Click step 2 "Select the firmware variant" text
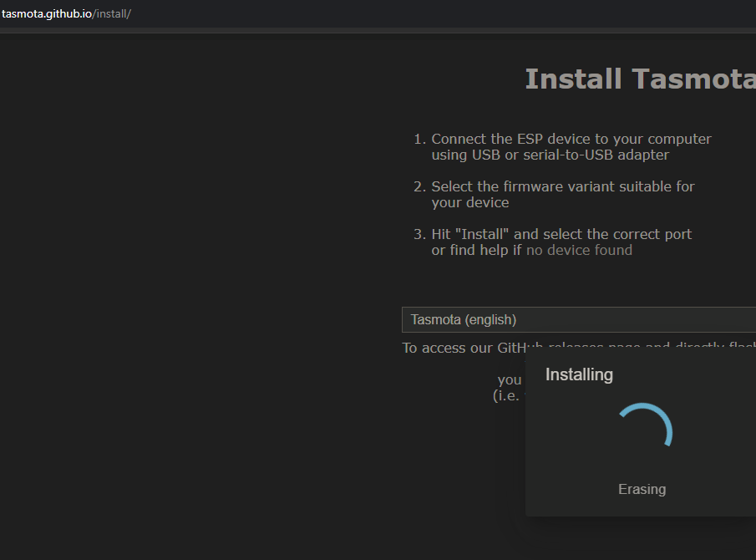 click(x=562, y=186)
